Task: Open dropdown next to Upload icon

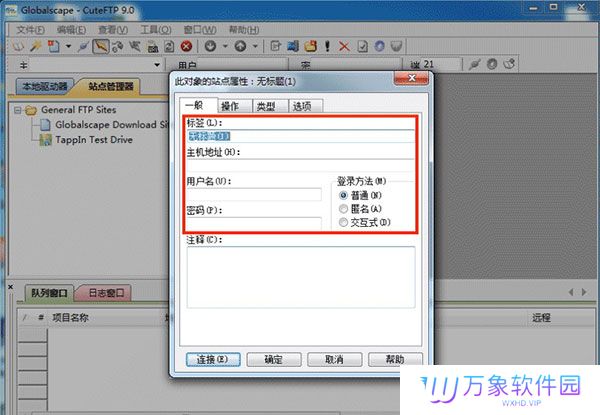Action: click(x=255, y=47)
